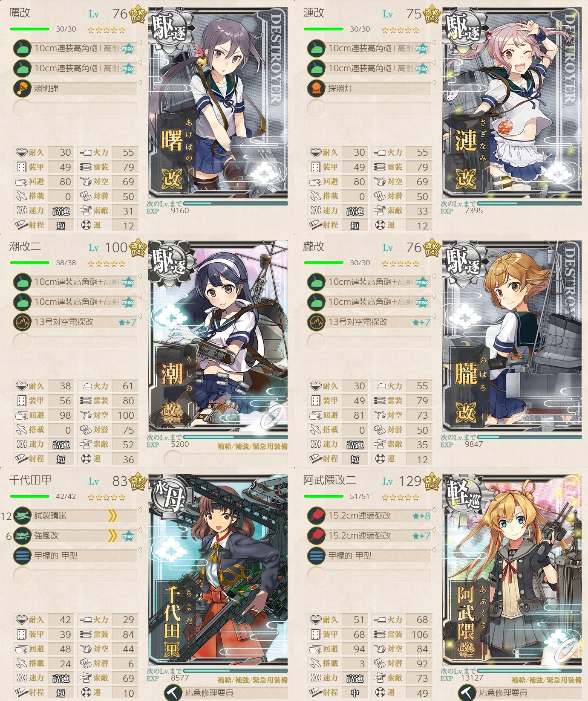The height and width of the screenshot is (701, 588).
Task: Click 甲標的 甲型 torpedo icon on 阿武隈改二
Action: pos(316,556)
